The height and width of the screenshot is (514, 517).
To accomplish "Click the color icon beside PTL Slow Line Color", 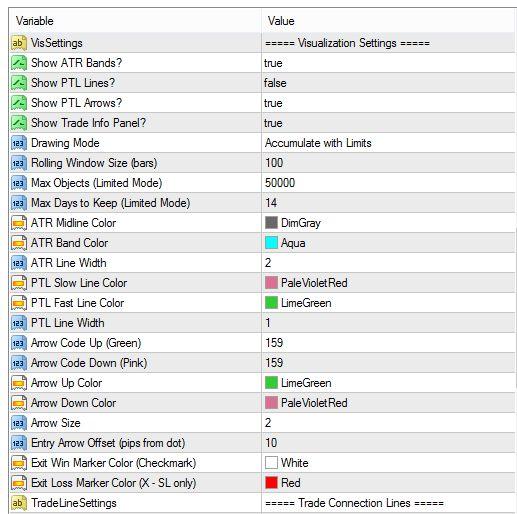I will (19, 283).
